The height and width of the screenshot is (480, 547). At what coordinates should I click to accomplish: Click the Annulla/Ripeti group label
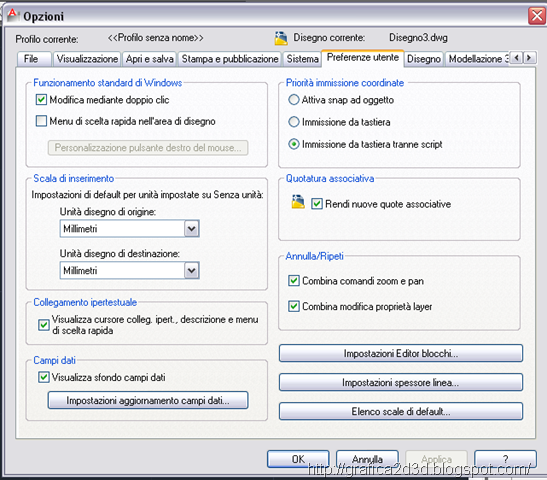pos(314,256)
